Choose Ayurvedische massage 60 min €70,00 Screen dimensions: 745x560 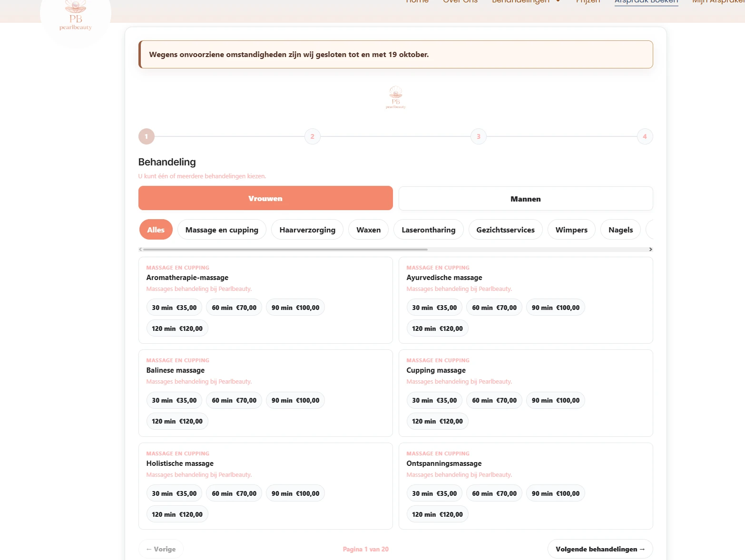click(x=494, y=308)
